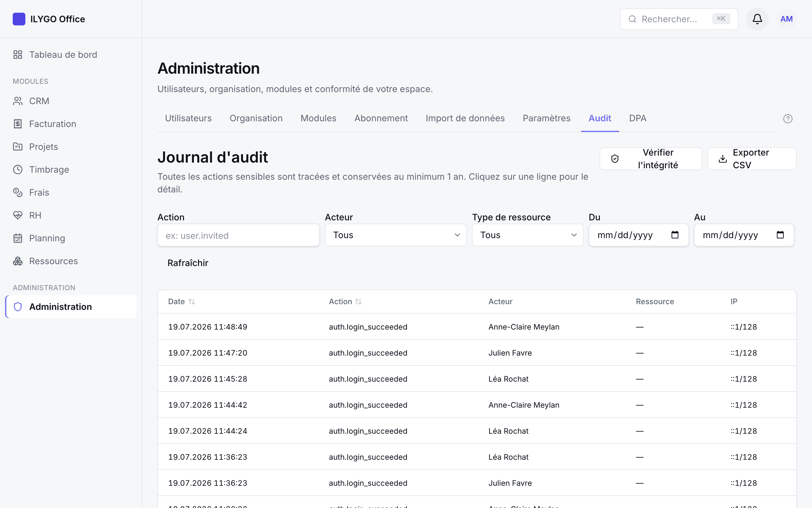Click the Planning calendar icon

[18, 238]
